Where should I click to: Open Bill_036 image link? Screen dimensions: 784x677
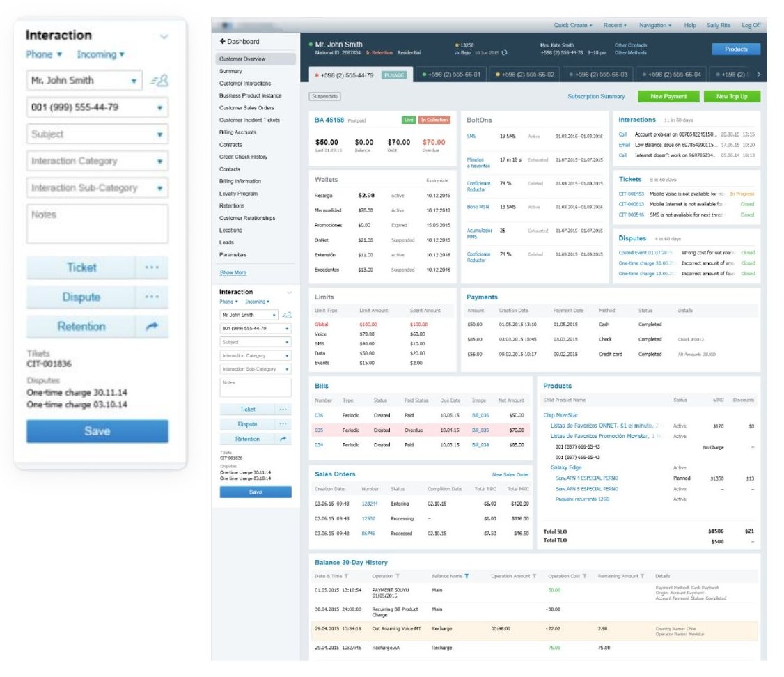[480, 416]
